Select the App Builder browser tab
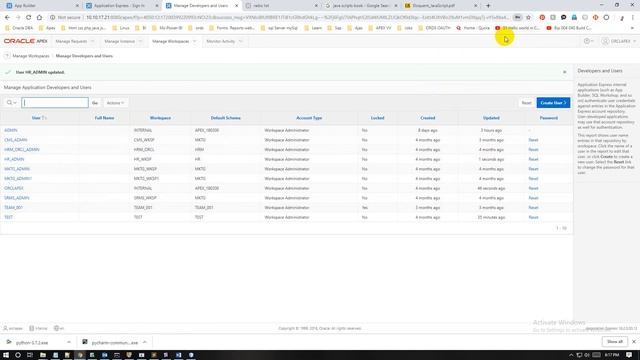 point(41,6)
